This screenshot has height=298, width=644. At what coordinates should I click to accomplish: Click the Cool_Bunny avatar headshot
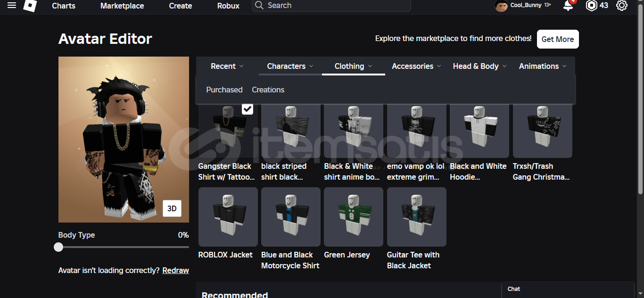(501, 6)
